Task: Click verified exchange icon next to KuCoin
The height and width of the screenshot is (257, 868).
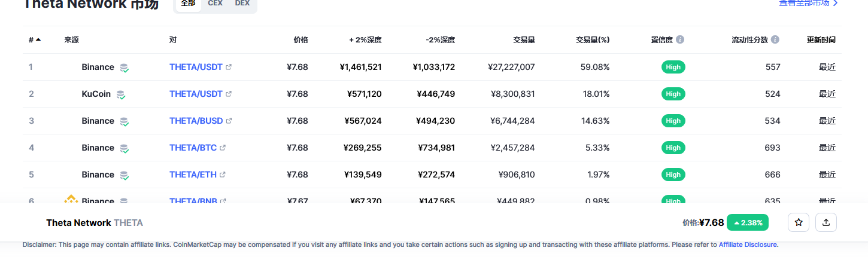Action: click(121, 94)
